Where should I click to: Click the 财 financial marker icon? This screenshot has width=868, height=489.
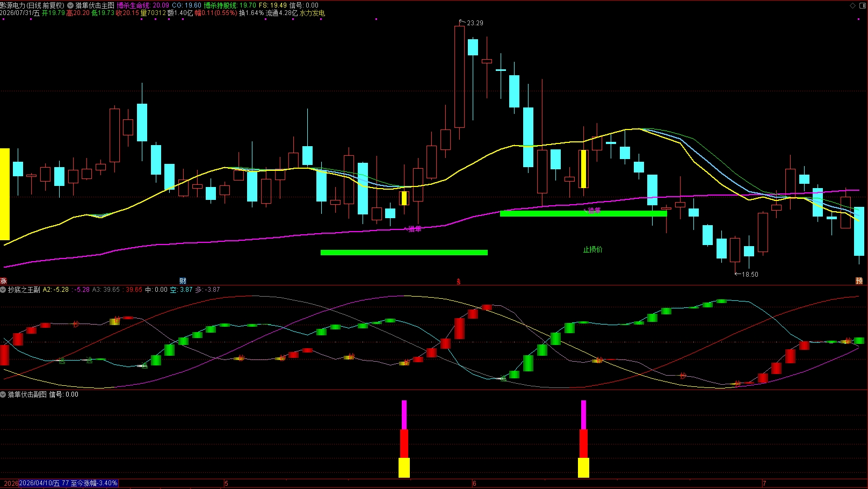(183, 281)
